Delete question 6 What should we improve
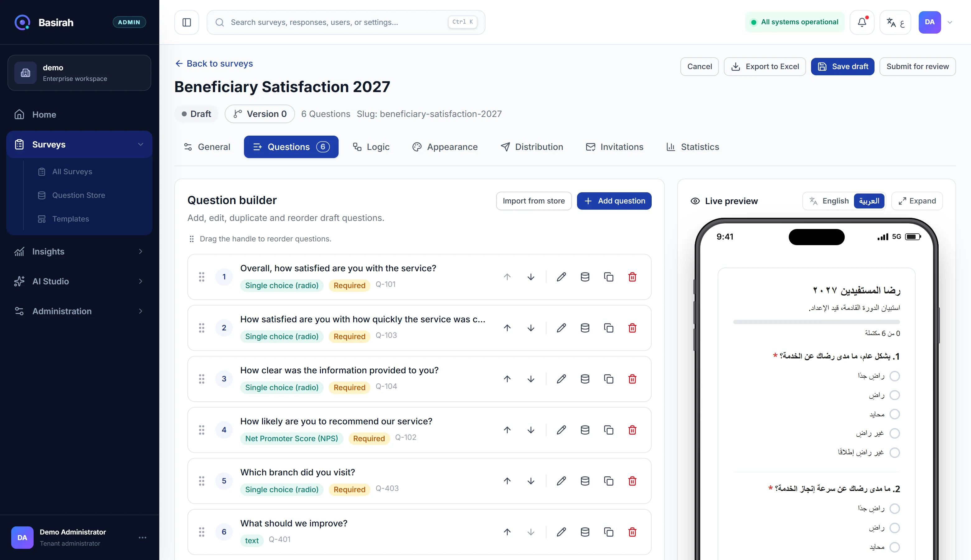The height and width of the screenshot is (560, 971). coord(632,532)
